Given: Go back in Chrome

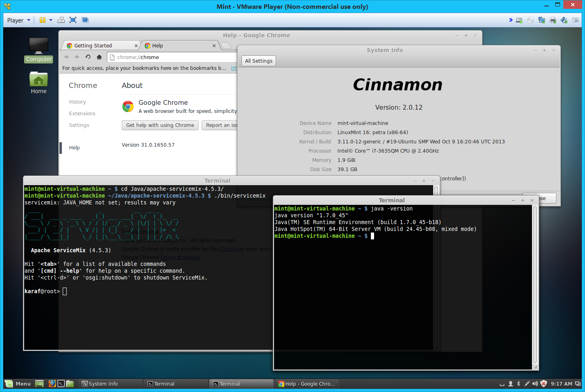Looking at the screenshot, I should click(67, 57).
